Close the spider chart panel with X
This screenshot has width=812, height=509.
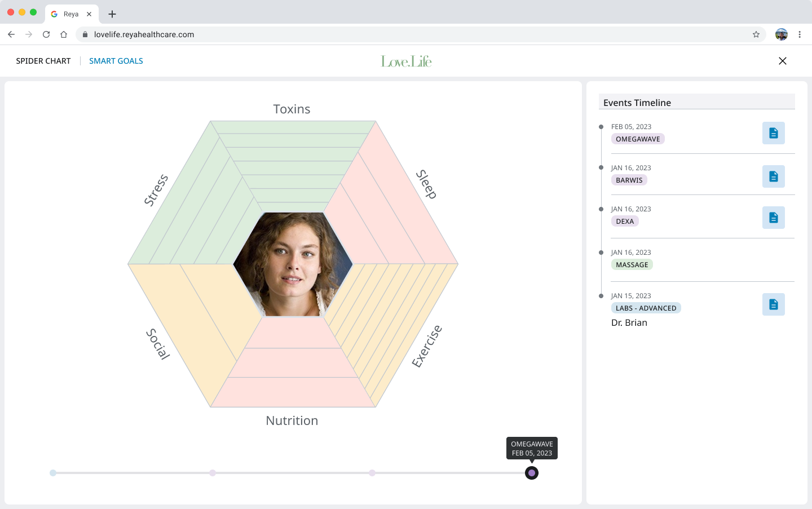(782, 61)
